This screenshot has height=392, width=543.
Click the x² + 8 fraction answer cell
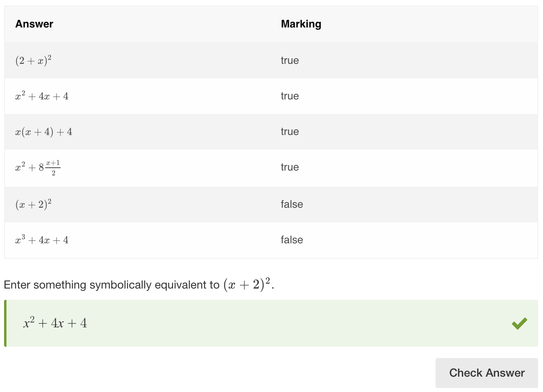(x=38, y=167)
